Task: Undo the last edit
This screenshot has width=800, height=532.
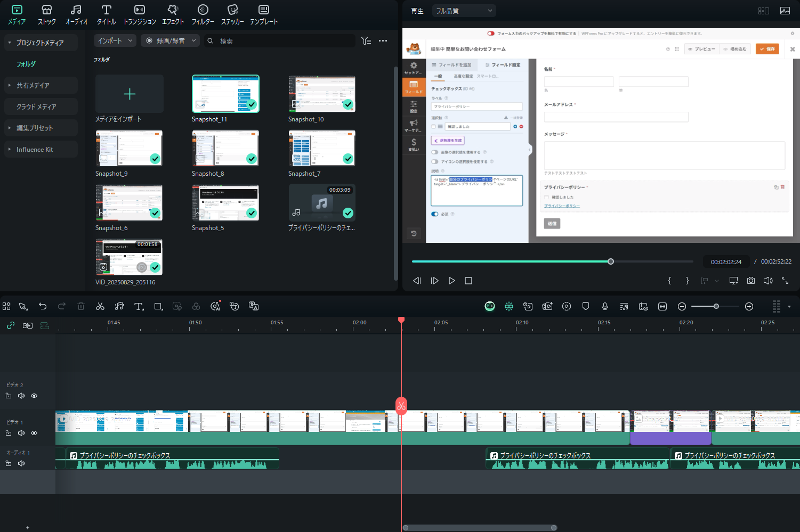Action: click(43, 306)
